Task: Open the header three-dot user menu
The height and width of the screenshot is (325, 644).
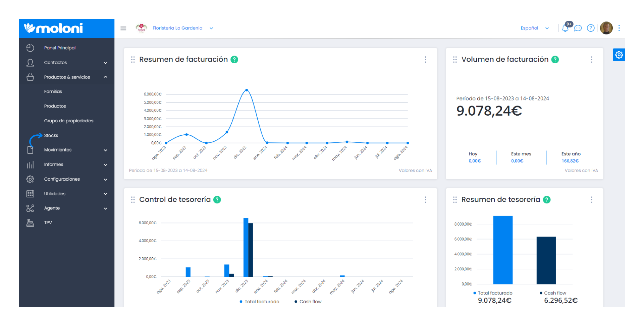Action: [619, 28]
